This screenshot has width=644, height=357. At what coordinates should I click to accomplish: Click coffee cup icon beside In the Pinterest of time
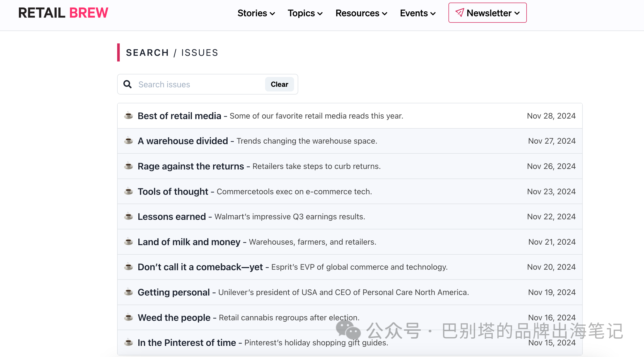click(129, 342)
